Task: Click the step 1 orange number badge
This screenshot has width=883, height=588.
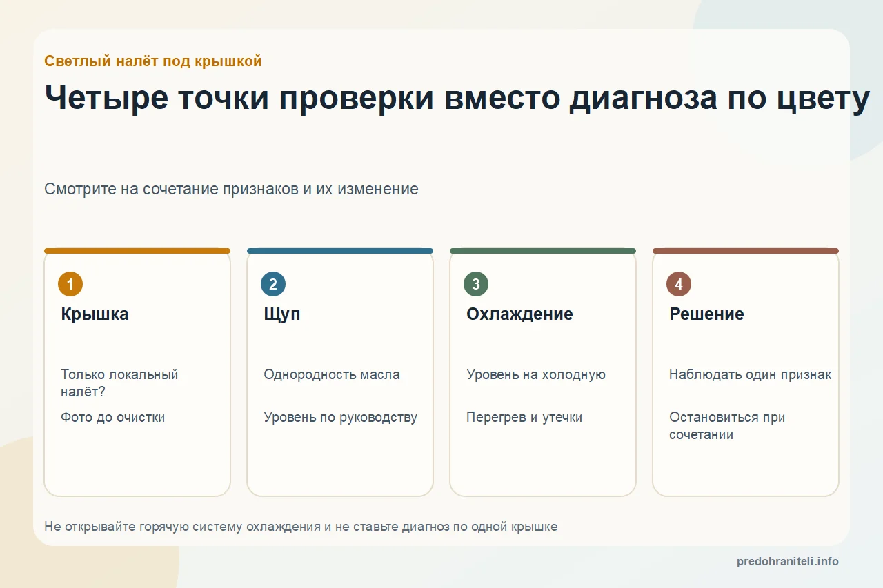Action: coord(70,284)
